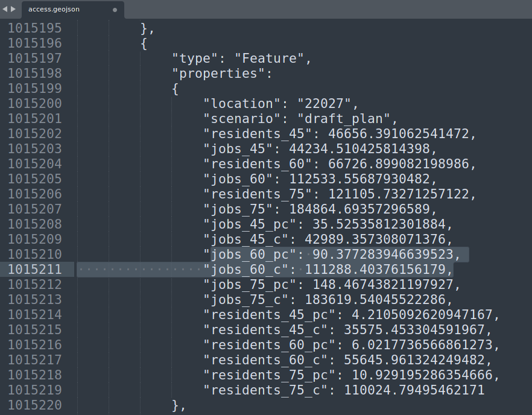532x415 pixels.
Task: Click the residents_60_c value 55645.961324249482
Action: point(414,360)
